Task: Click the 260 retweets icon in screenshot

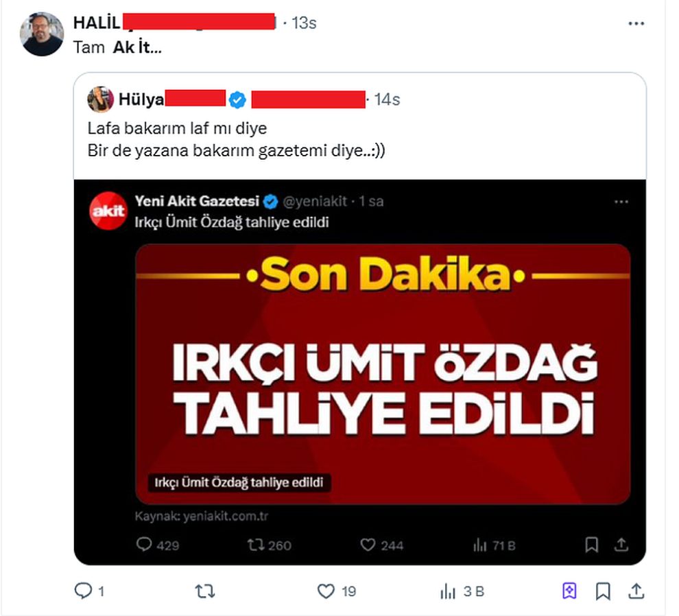Action: click(256, 545)
